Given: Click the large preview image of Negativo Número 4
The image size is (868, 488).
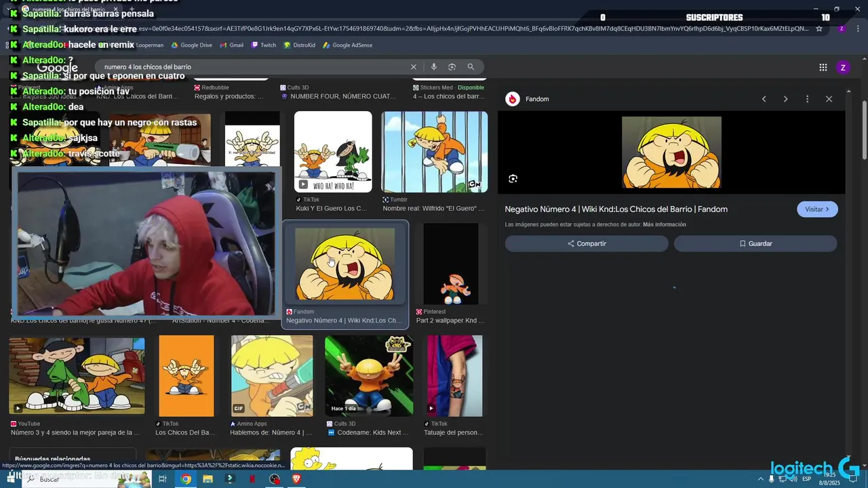Looking at the screenshot, I should click(x=671, y=152).
